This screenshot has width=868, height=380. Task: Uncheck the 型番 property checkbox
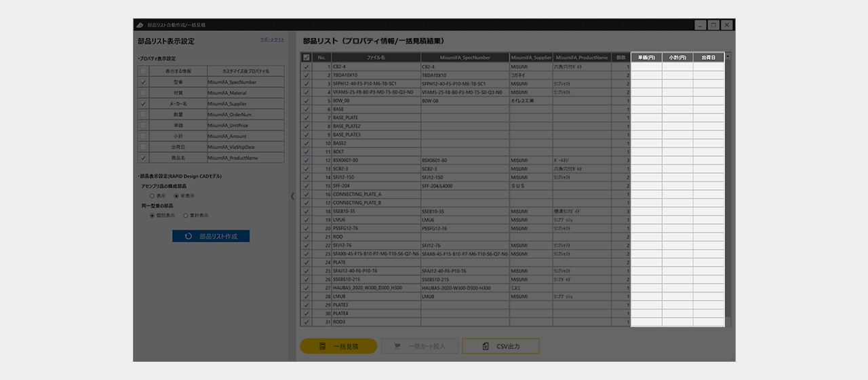pyautogui.click(x=143, y=82)
